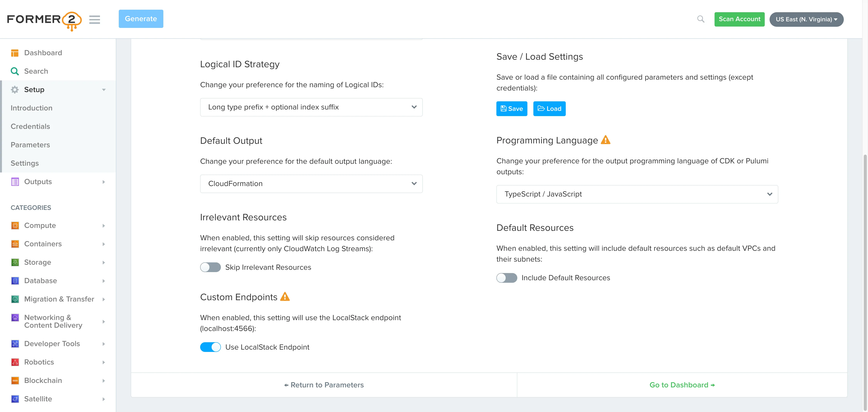Open the Default Output language dropdown
Viewport: 868px width, 412px height.
pyautogui.click(x=311, y=183)
